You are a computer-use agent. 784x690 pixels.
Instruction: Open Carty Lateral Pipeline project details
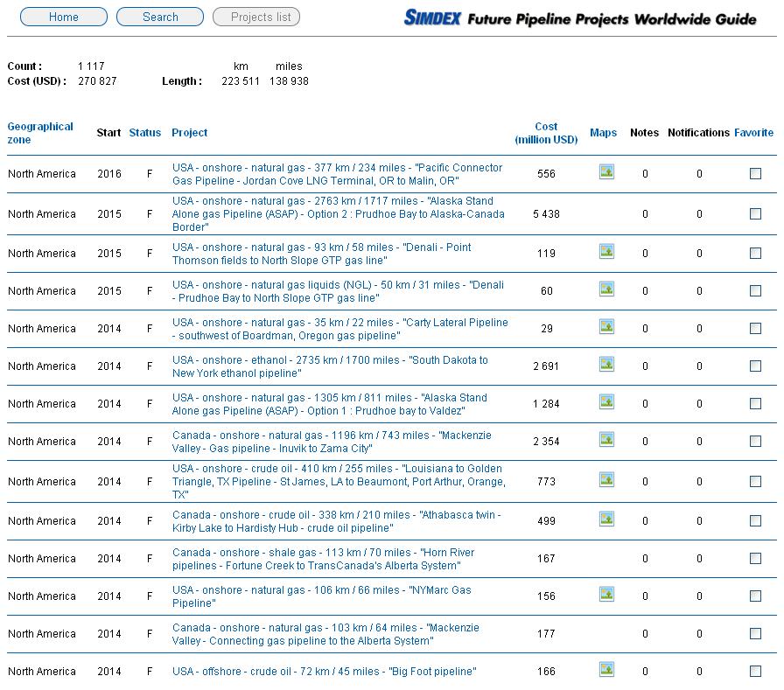click(340, 329)
